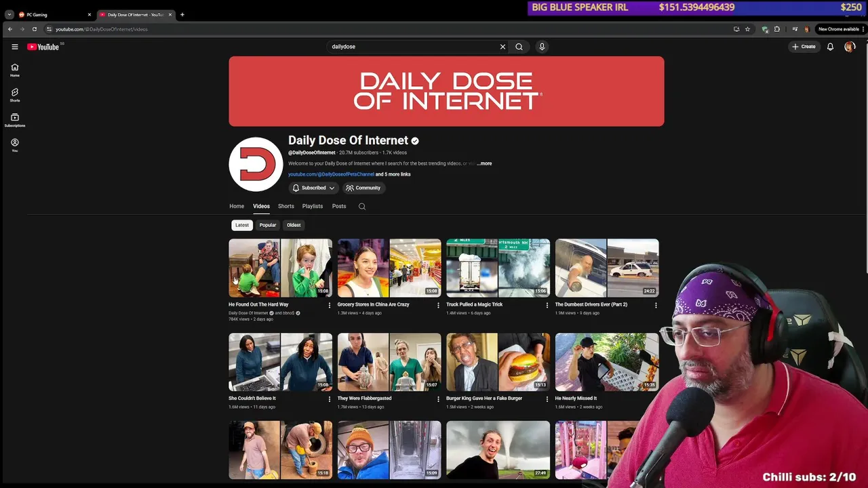Viewport: 868px width, 488px height.
Task: Open He Found Out The Hard Way title
Action: (x=258, y=304)
